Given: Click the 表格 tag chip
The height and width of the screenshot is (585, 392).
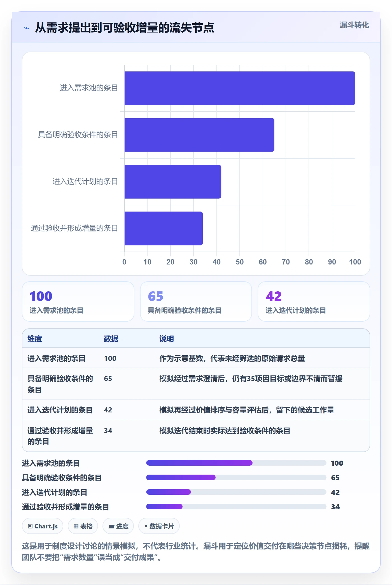Looking at the screenshot, I should pyautogui.click(x=83, y=526).
